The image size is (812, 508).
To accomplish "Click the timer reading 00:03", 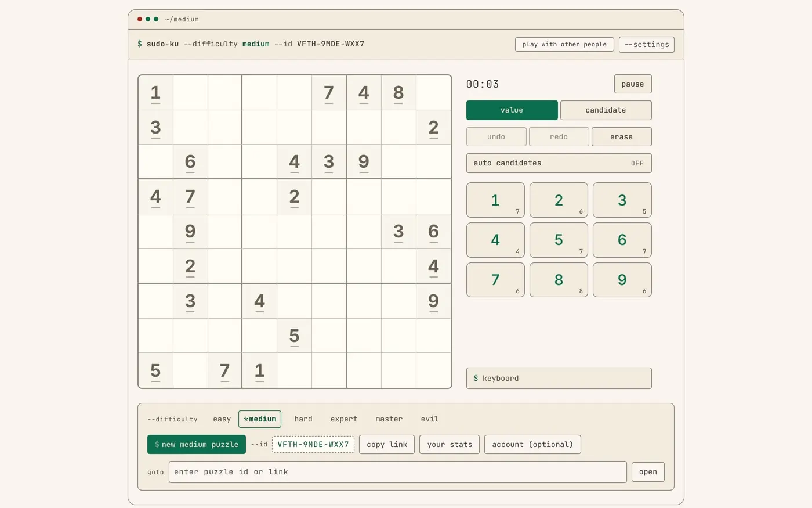I will [483, 84].
